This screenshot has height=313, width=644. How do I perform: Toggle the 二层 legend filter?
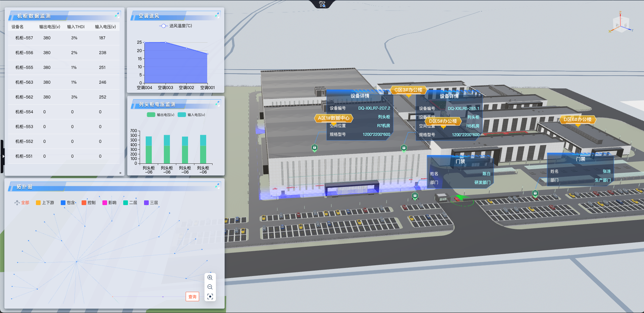130,203
